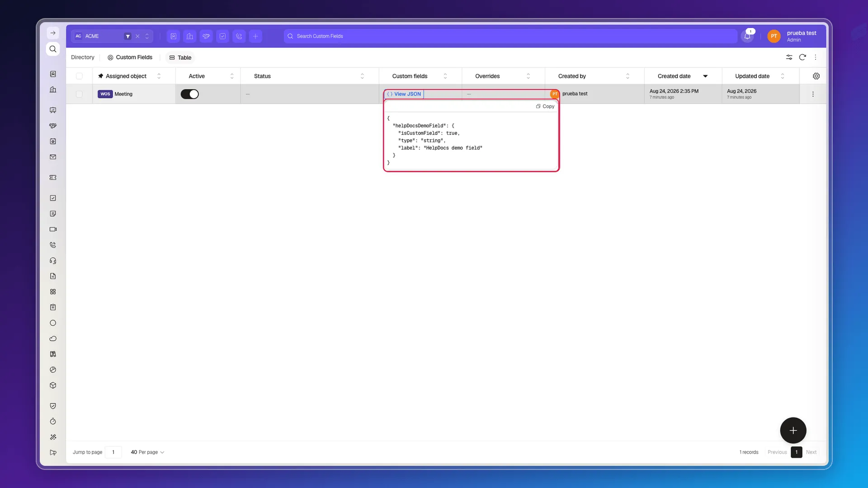Go to Custom Fields breadcrumb

coord(130,57)
